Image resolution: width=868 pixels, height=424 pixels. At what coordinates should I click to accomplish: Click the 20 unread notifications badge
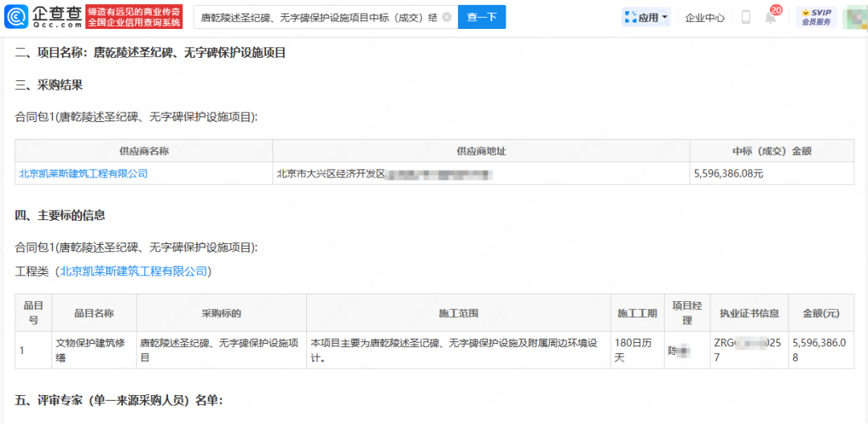pos(776,10)
